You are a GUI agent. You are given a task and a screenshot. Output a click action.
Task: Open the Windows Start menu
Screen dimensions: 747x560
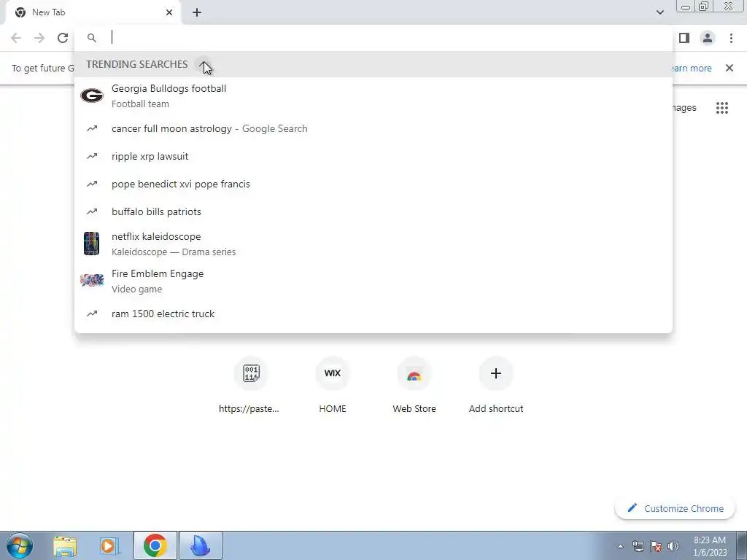pyautogui.click(x=20, y=545)
